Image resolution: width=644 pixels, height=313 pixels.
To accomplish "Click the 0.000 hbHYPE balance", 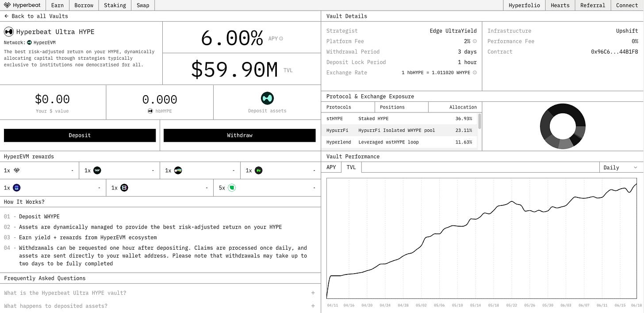I will pyautogui.click(x=160, y=99).
